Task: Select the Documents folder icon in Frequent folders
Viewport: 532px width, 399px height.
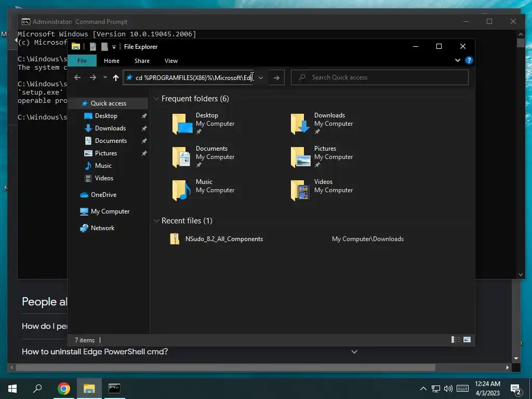Action: (x=181, y=157)
